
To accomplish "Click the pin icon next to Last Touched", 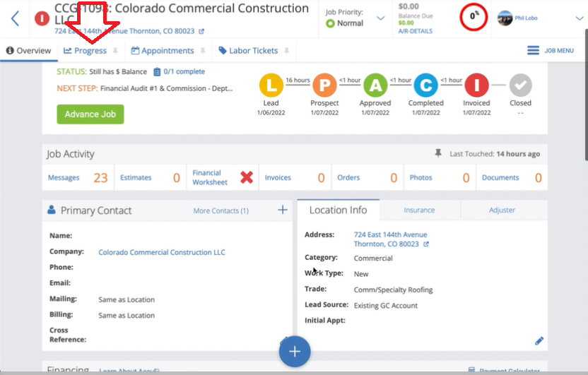I will click(440, 154).
